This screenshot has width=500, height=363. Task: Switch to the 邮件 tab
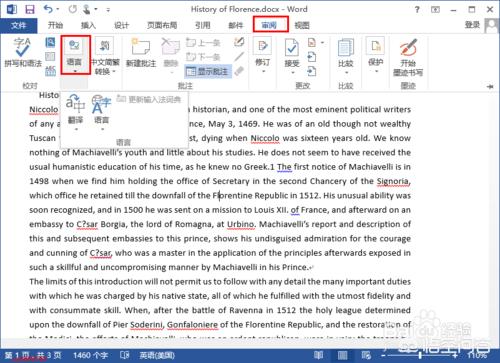coord(235,25)
